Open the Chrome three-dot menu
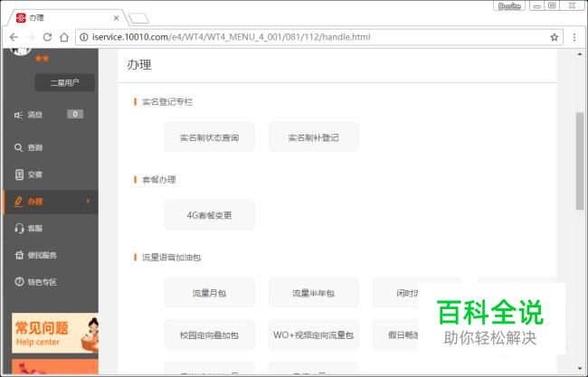This screenshot has height=377, width=588. point(574,37)
